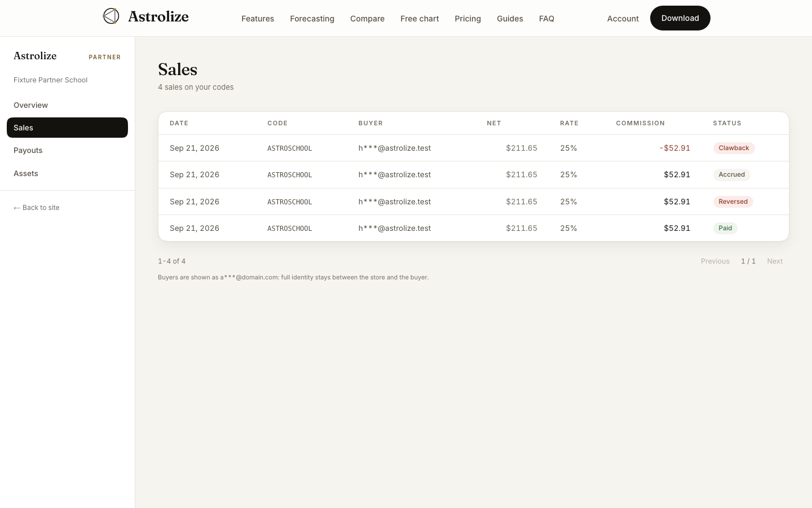812x508 pixels.
Task: Click ASTROSCHOOL code in the Reversed row
Action: point(290,202)
